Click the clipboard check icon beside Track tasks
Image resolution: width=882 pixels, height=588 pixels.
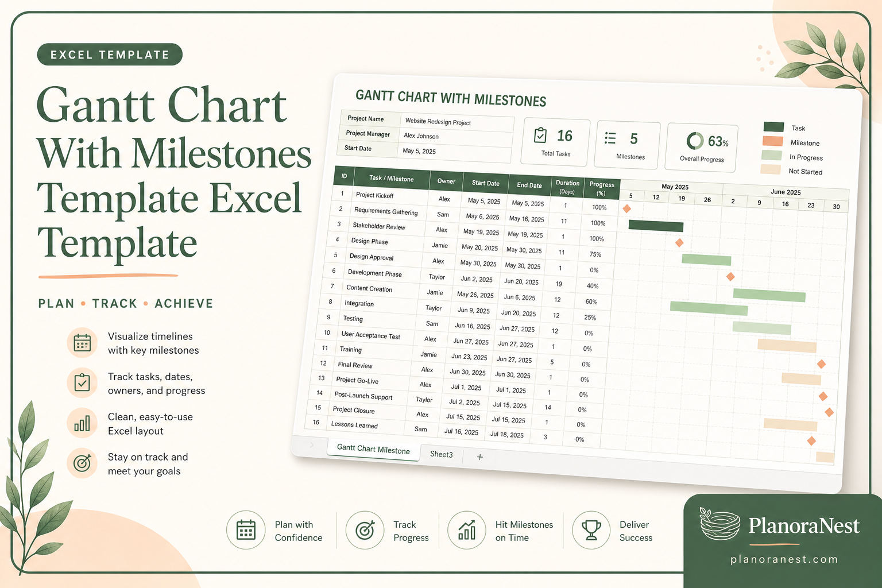(82, 383)
